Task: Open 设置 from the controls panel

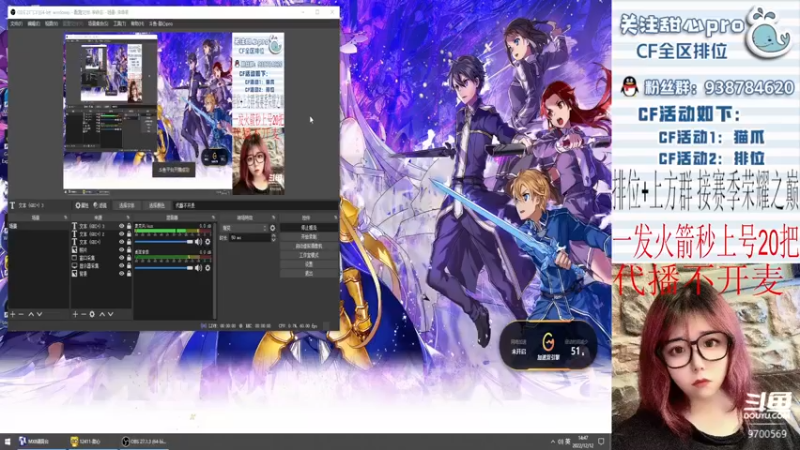Action: (309, 264)
